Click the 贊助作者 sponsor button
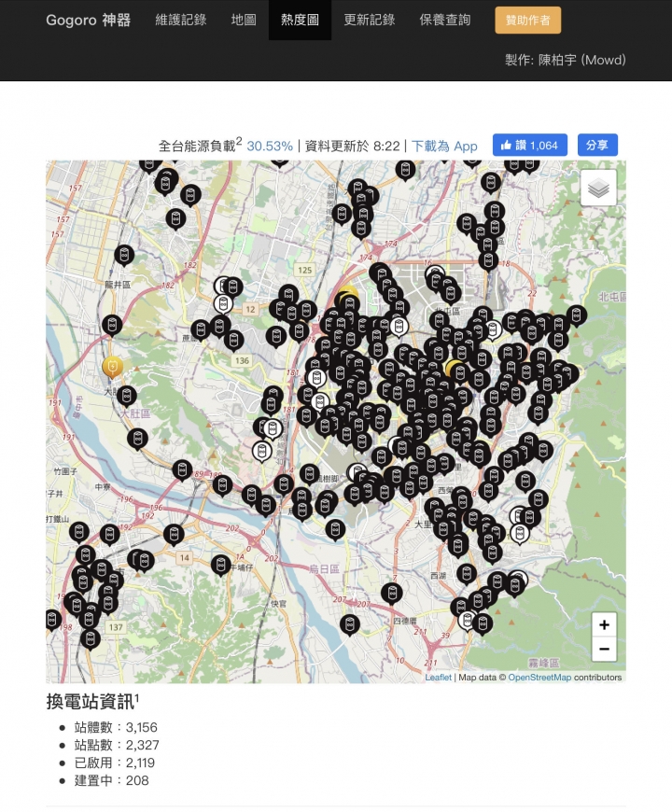This screenshot has height=812, width=672. (x=527, y=21)
